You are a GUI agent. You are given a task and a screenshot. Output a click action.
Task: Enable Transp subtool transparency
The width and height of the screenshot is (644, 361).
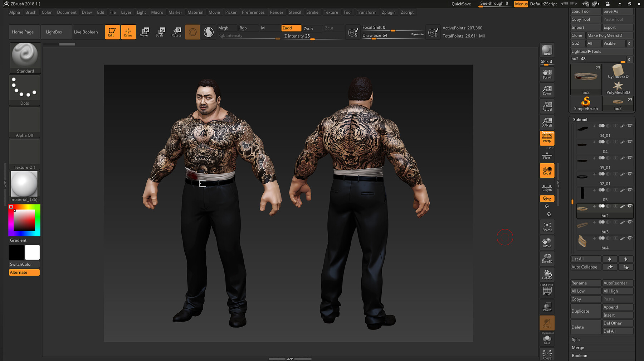[x=547, y=306]
